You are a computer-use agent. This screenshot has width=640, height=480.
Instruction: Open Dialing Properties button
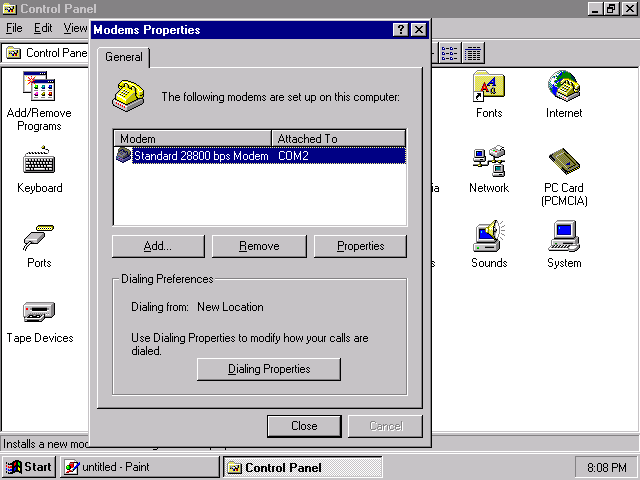269,369
